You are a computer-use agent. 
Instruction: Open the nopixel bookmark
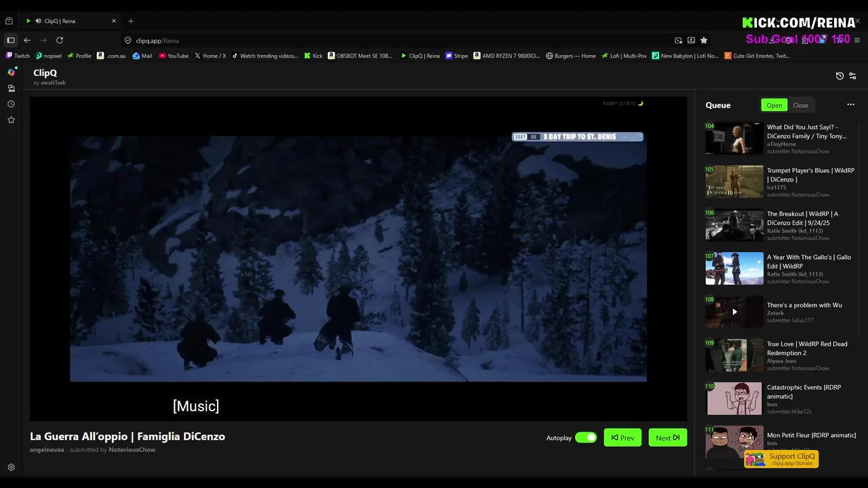pyautogui.click(x=48, y=56)
